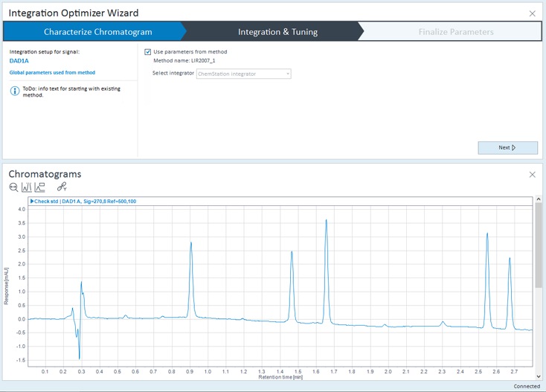
Task: Click the info icon beside ToDo text
Action: click(14, 91)
